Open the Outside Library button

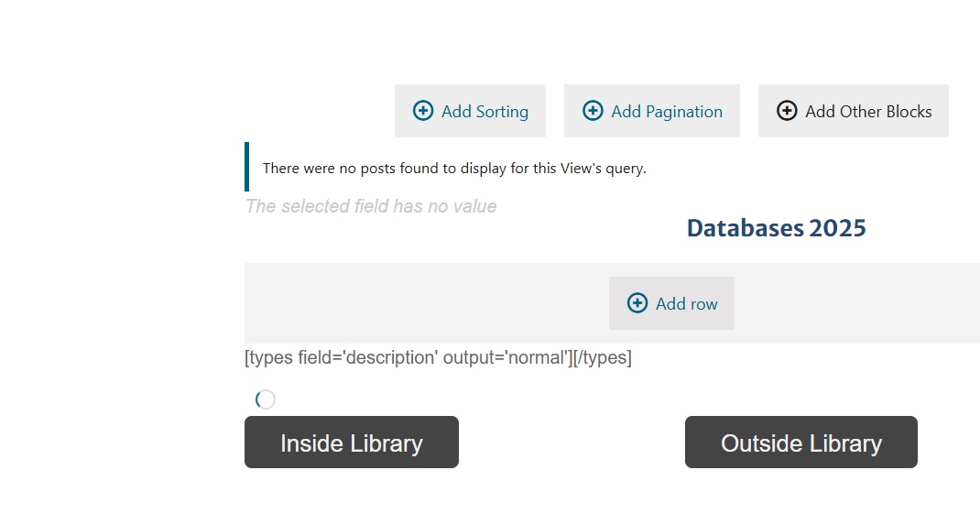[801, 443]
